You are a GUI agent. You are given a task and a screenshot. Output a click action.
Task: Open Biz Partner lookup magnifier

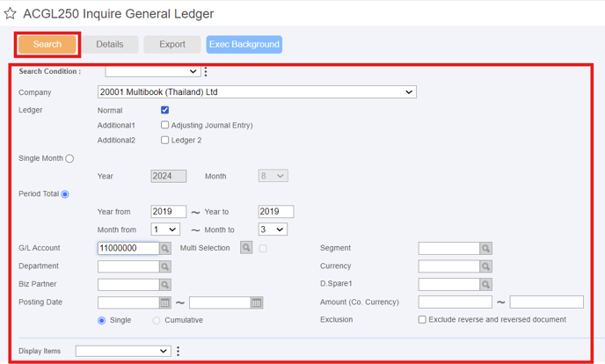(x=165, y=285)
